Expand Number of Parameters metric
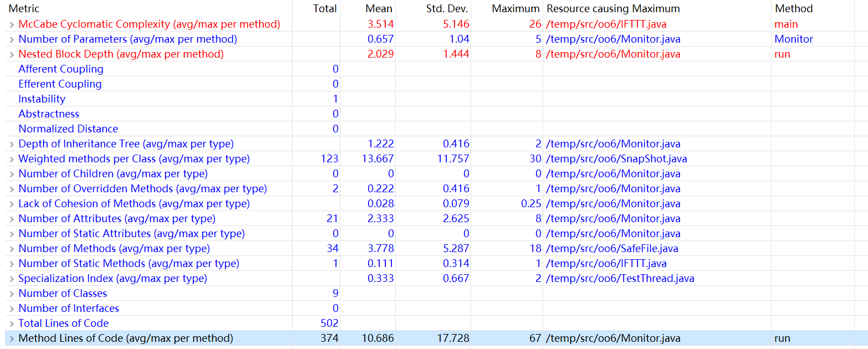868x349 pixels. (x=11, y=39)
